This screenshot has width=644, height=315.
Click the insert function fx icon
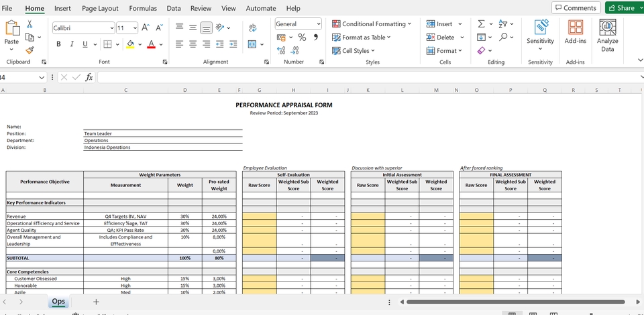pos(89,77)
